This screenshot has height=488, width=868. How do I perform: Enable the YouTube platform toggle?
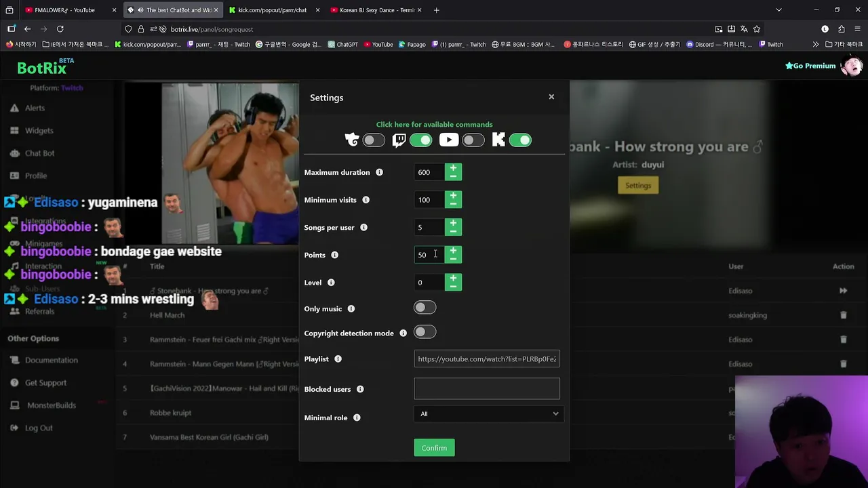coord(473,140)
